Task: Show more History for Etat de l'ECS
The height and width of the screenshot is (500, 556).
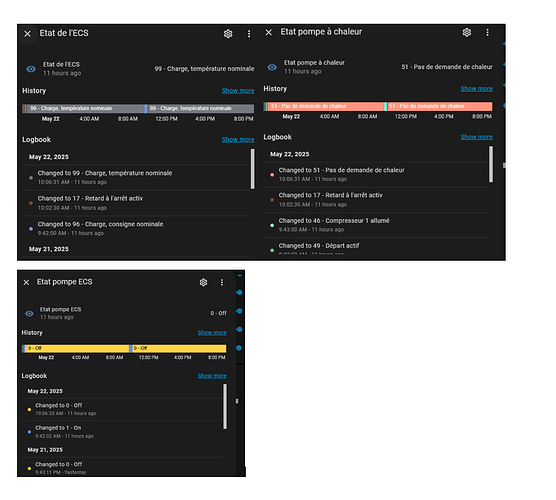Action: tap(238, 91)
